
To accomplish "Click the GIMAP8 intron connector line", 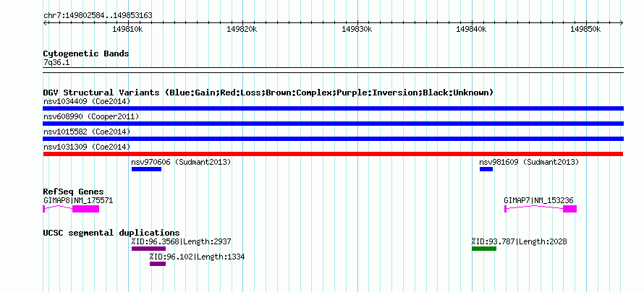I will (59, 207).
